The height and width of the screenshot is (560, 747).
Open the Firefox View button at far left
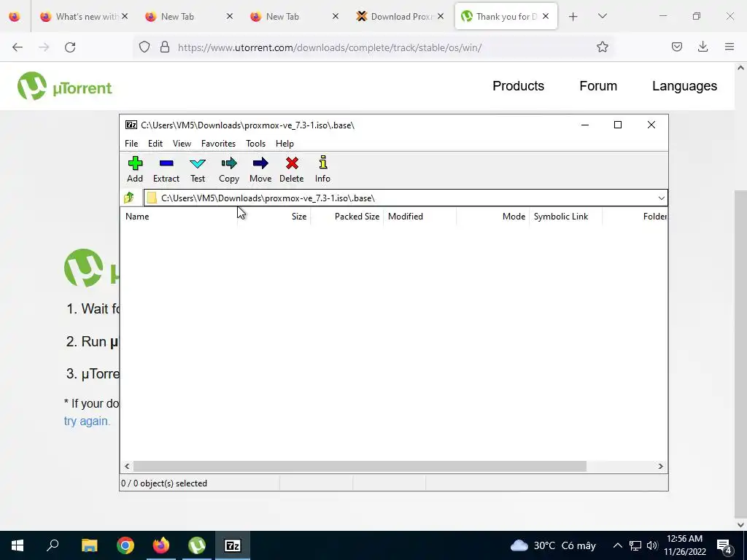pyautogui.click(x=15, y=17)
